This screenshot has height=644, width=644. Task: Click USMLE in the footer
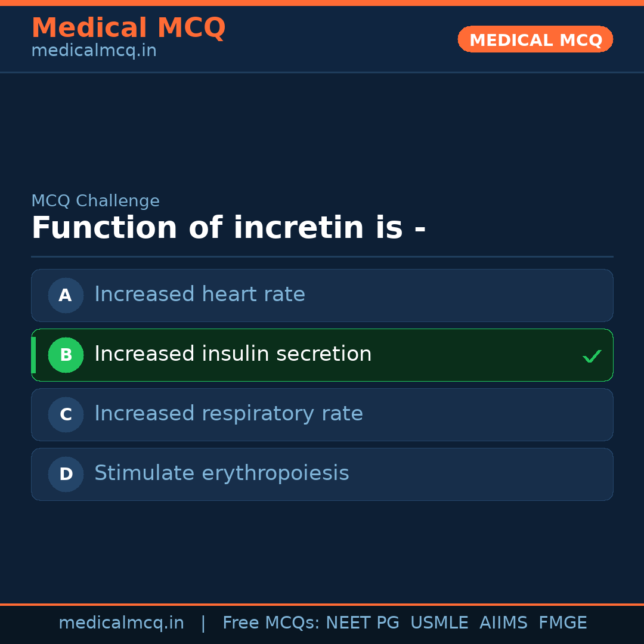pos(439,623)
